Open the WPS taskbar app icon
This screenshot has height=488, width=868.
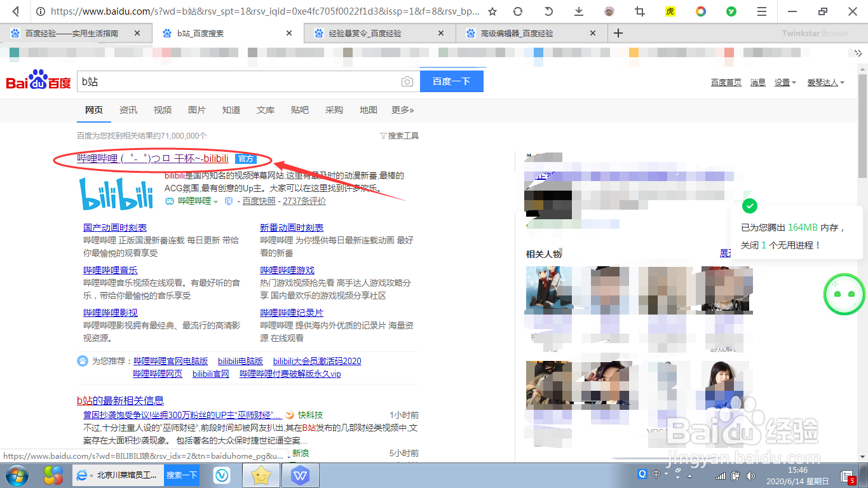tap(300, 475)
